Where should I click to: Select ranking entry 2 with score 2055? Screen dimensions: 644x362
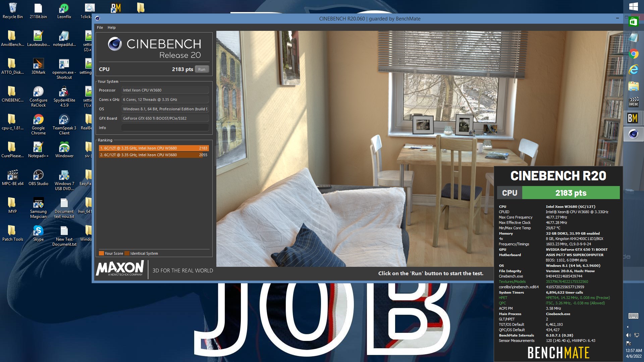(154, 155)
